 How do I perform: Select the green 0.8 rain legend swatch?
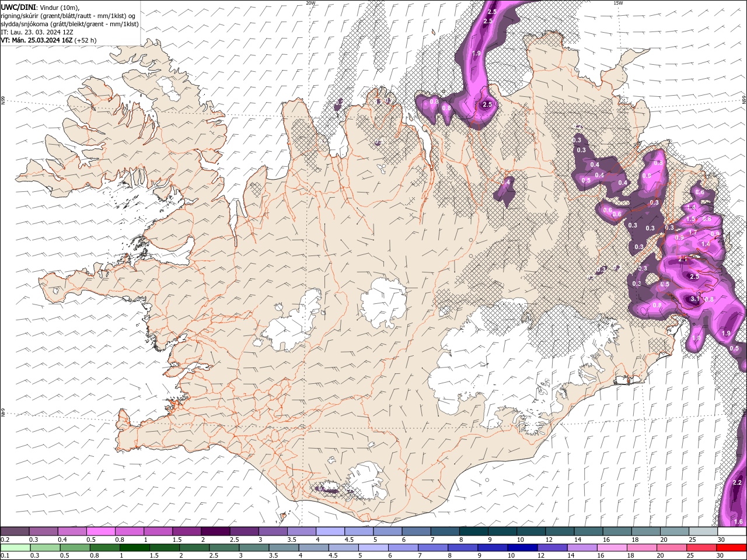(x=105, y=547)
